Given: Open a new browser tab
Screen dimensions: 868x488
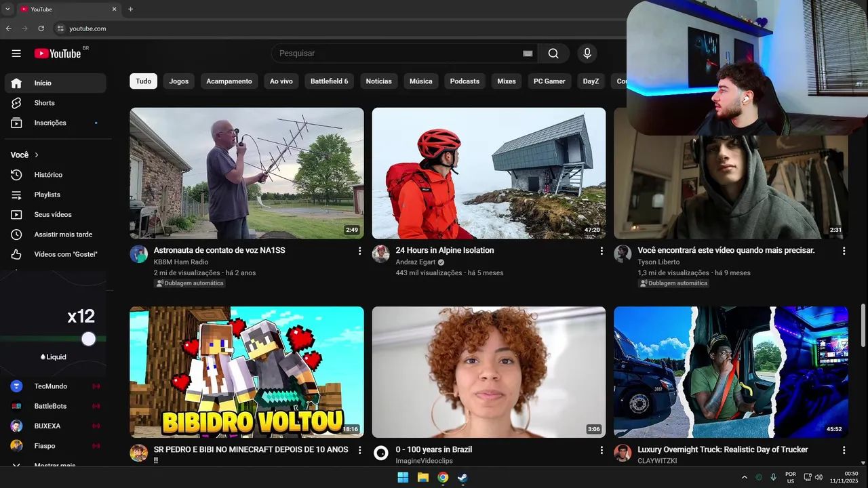Looking at the screenshot, I should (130, 9).
